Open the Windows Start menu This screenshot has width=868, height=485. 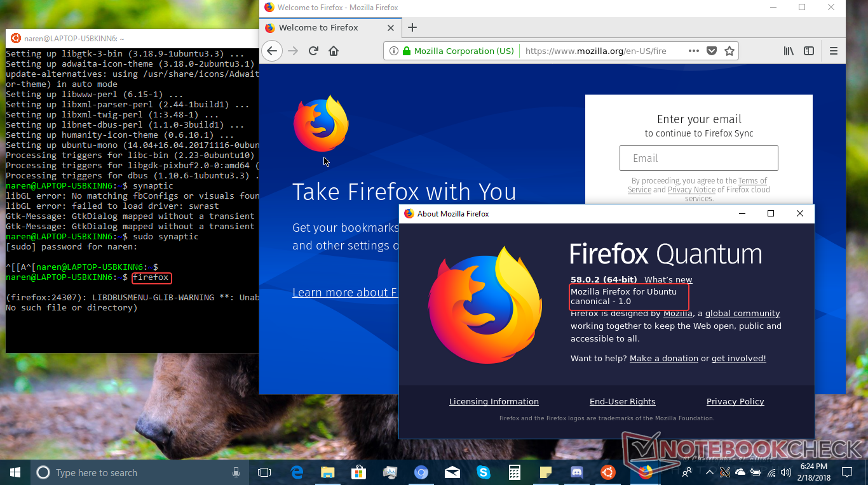15,472
